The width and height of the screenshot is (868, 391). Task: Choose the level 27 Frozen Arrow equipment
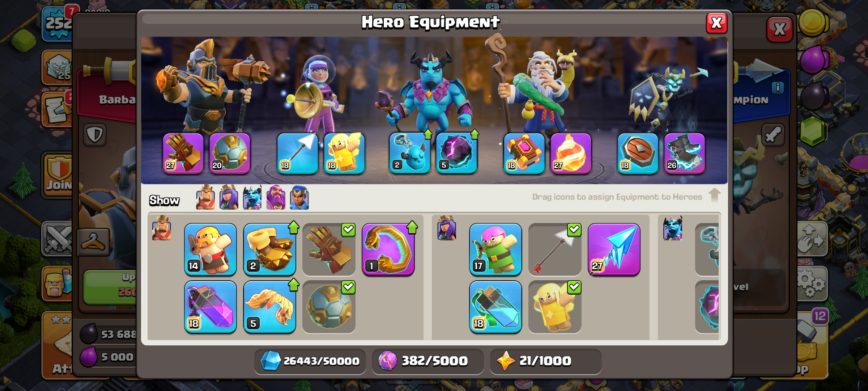614,249
